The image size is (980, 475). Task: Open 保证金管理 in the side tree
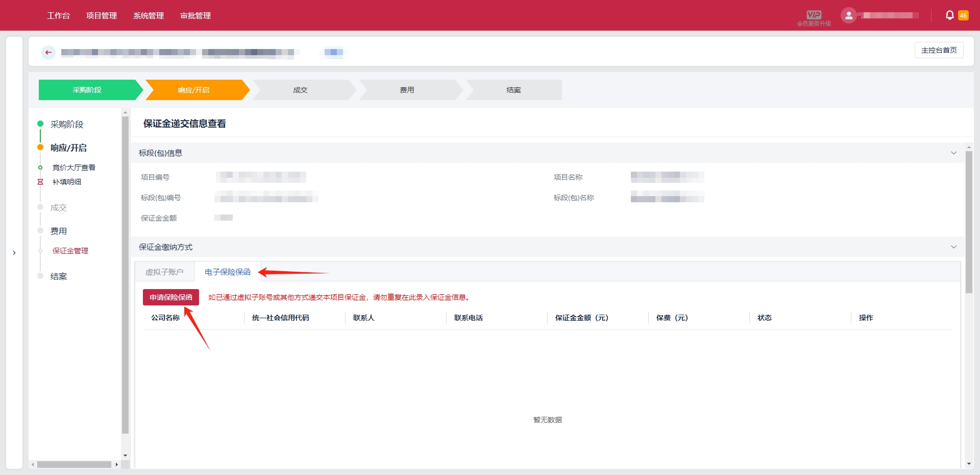coord(70,251)
